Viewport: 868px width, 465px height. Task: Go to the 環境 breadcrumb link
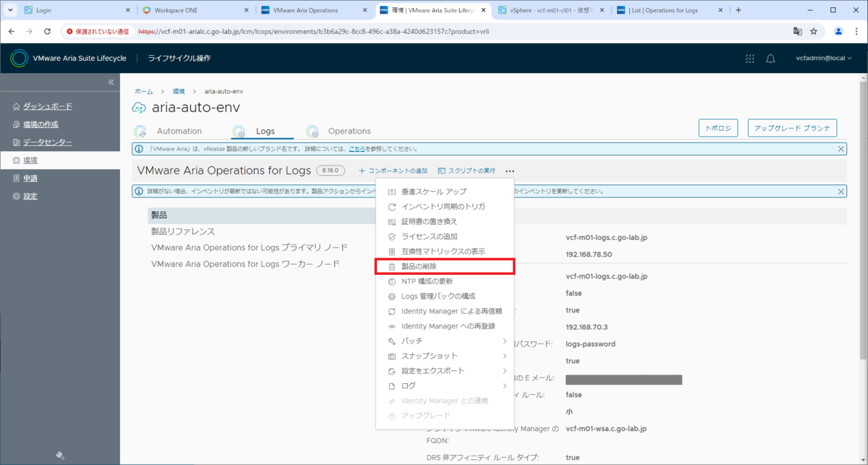pos(179,92)
